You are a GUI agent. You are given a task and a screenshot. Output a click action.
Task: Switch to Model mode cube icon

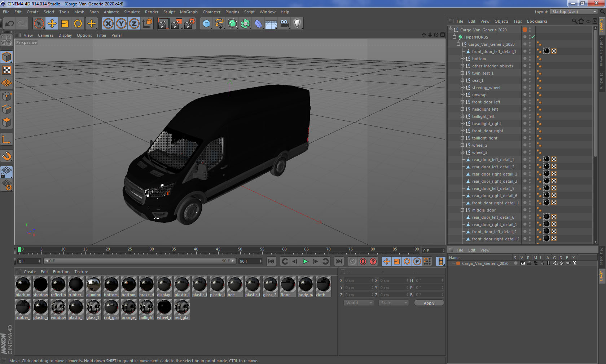click(x=6, y=57)
